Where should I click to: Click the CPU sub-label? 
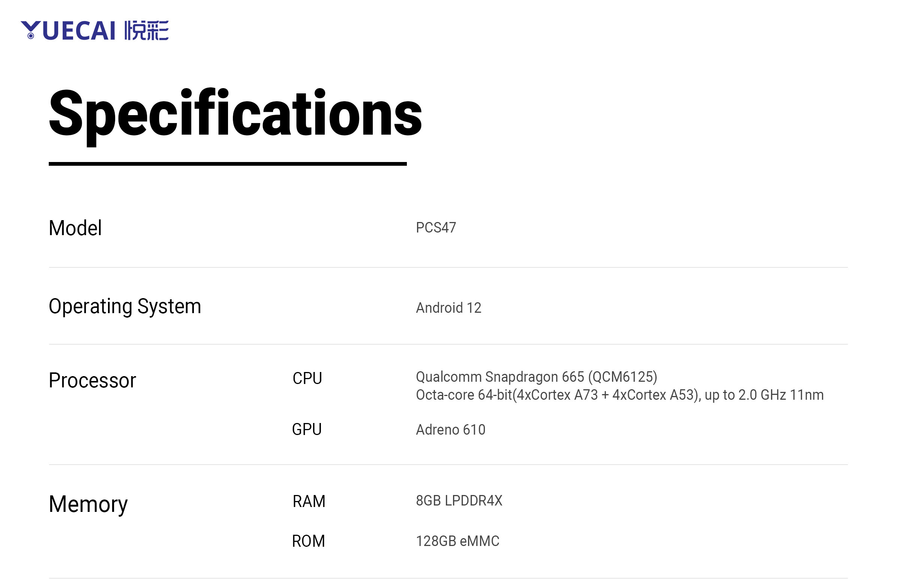pos(307,378)
